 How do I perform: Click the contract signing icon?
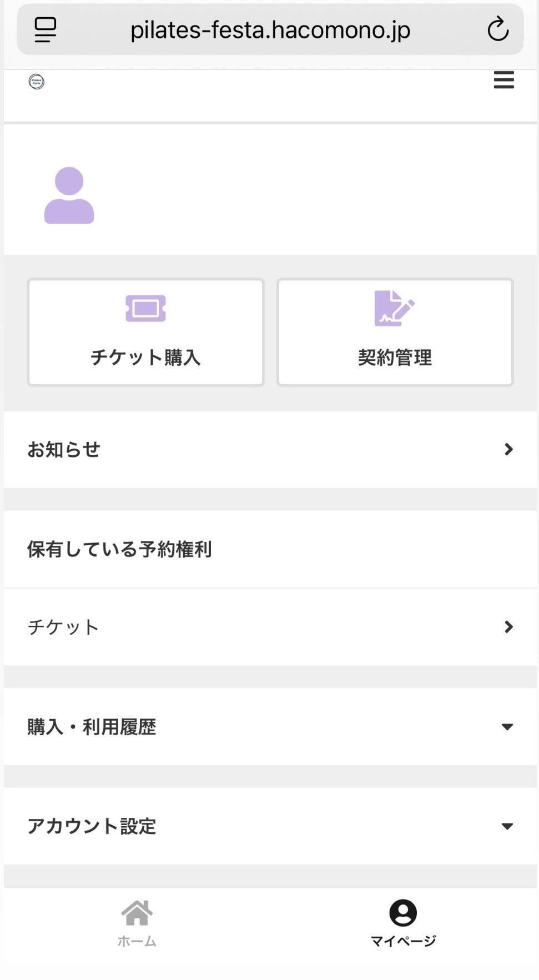coord(394,308)
